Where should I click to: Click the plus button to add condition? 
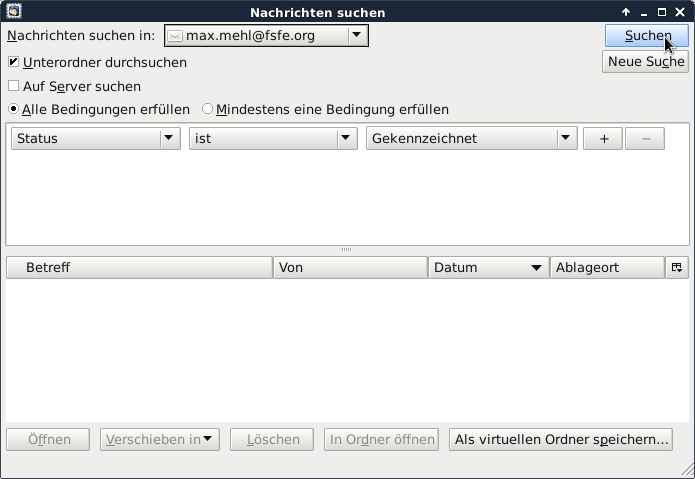pyautogui.click(x=603, y=139)
